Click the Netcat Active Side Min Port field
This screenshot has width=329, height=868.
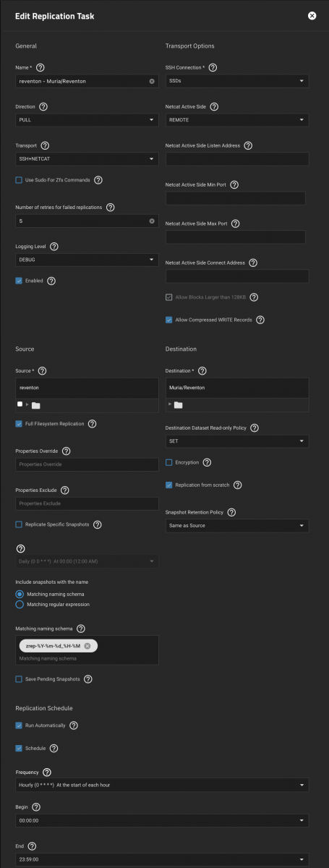(236, 198)
